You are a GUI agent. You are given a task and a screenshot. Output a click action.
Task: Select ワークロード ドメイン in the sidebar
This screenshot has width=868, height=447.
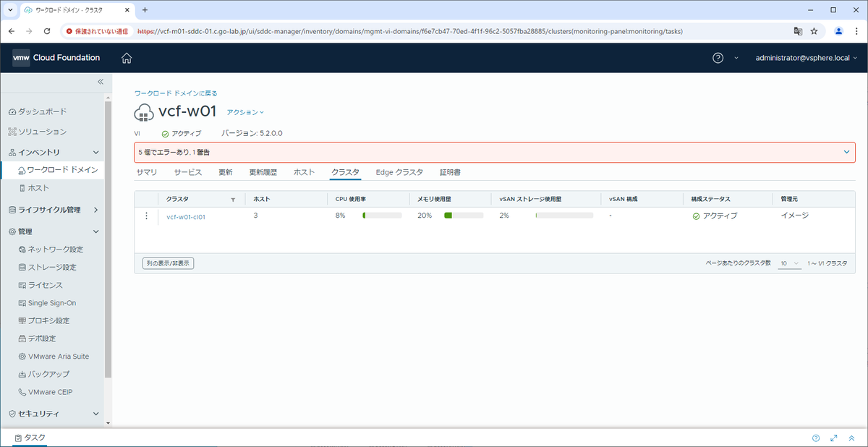point(58,169)
